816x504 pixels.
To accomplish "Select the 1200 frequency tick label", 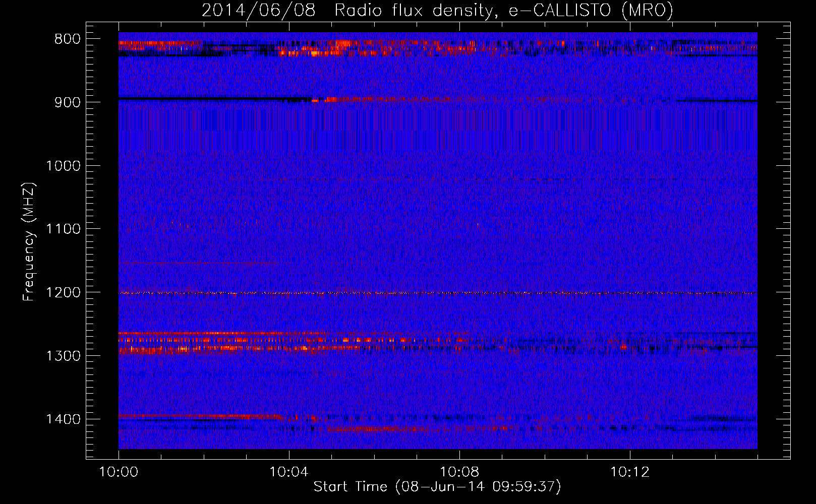I will (x=63, y=293).
